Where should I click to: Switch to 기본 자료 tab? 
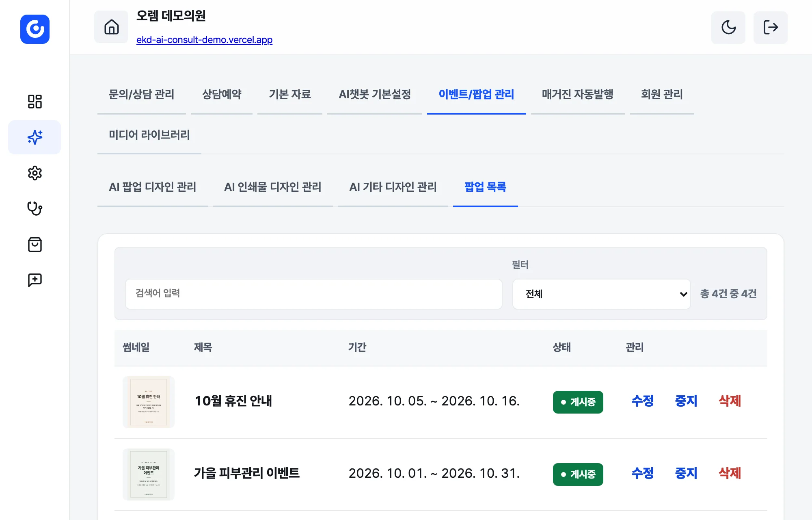click(x=290, y=94)
